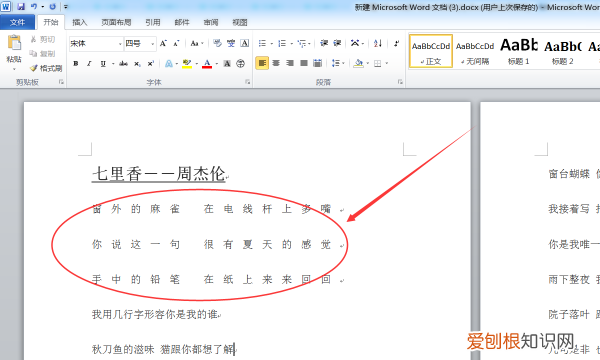Toggle Underline formatting
The width and height of the screenshot is (600, 360).
pyautogui.click(x=103, y=64)
